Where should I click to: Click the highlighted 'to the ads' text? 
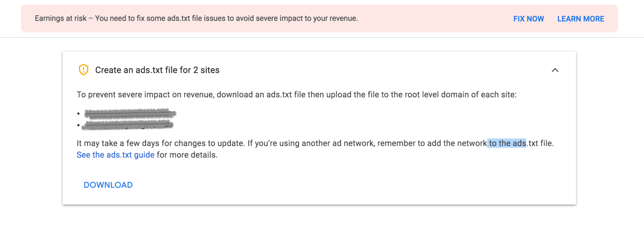pos(506,143)
